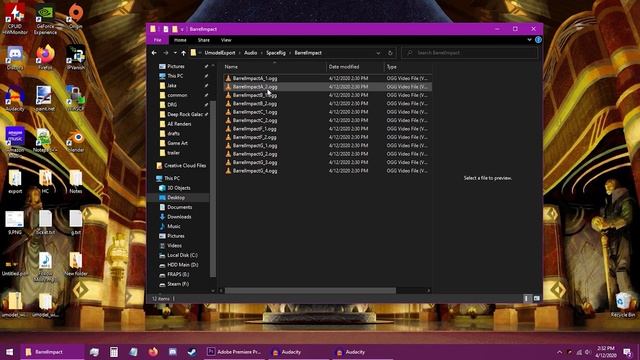Open the AE Renders folder in Quick access

tap(179, 124)
